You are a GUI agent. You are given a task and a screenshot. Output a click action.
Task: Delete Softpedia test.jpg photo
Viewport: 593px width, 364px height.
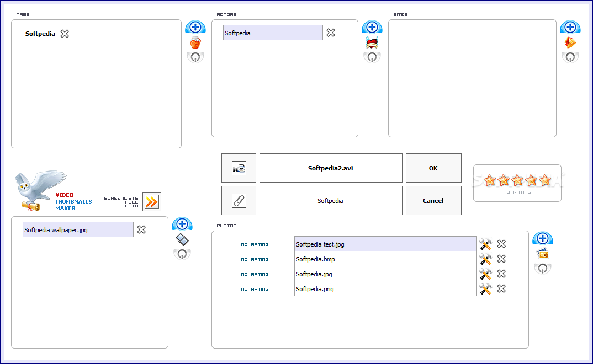click(x=501, y=244)
